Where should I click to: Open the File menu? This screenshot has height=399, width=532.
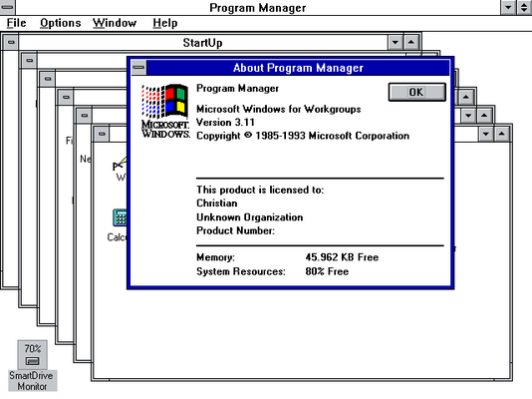pyautogui.click(x=16, y=23)
